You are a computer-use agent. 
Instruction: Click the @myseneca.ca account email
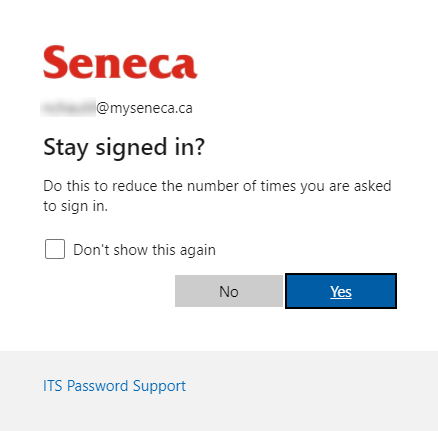[x=116, y=108]
